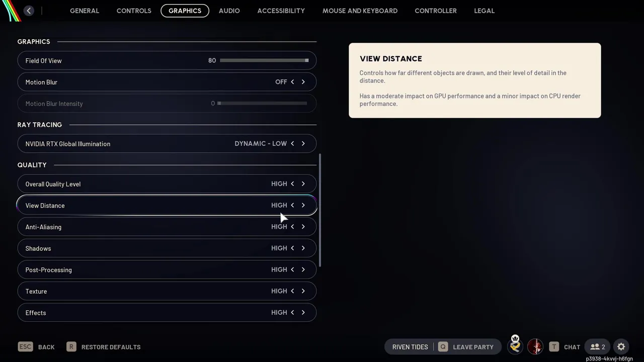Select the Post-Processing row label
The width and height of the screenshot is (644, 362).
[48, 270]
